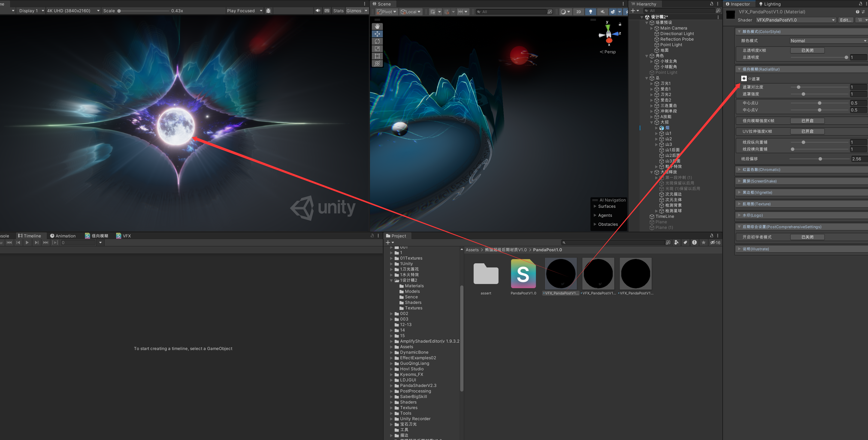This screenshot has height=440, width=868.
Task: Open the Pivot dropdown
Action: 387,12
